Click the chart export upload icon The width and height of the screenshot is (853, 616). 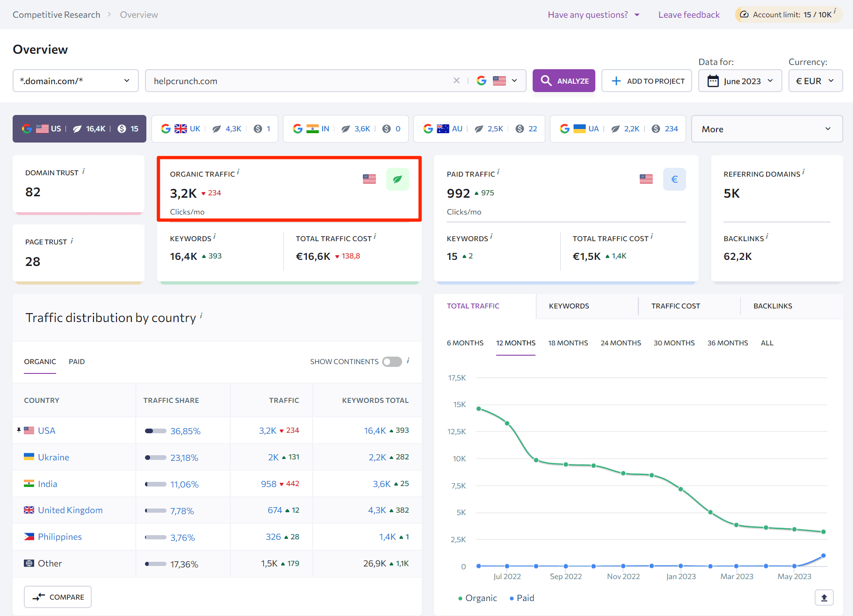tap(824, 598)
